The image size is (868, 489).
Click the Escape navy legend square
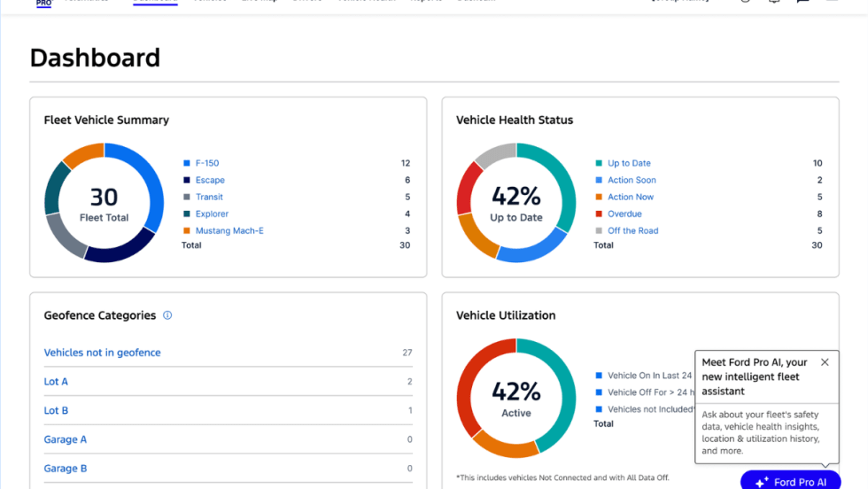point(187,180)
